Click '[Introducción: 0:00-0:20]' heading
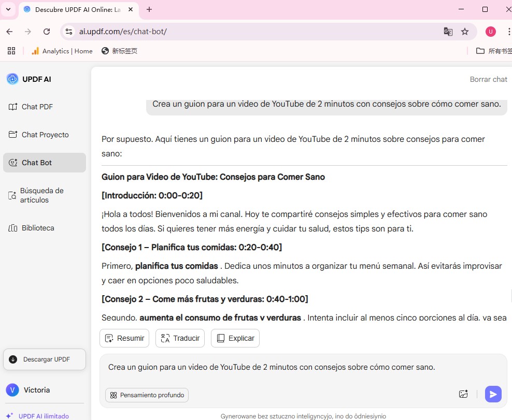Viewport: 512px width, 420px height. (x=152, y=195)
